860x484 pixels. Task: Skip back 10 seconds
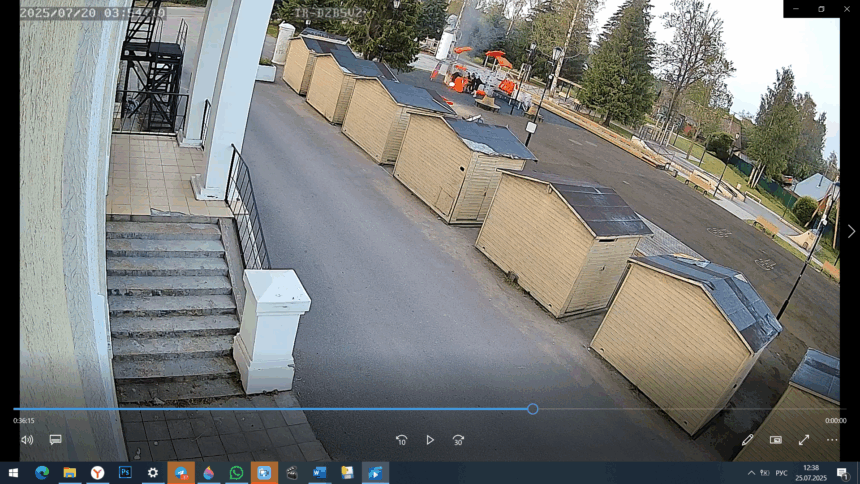click(401, 440)
